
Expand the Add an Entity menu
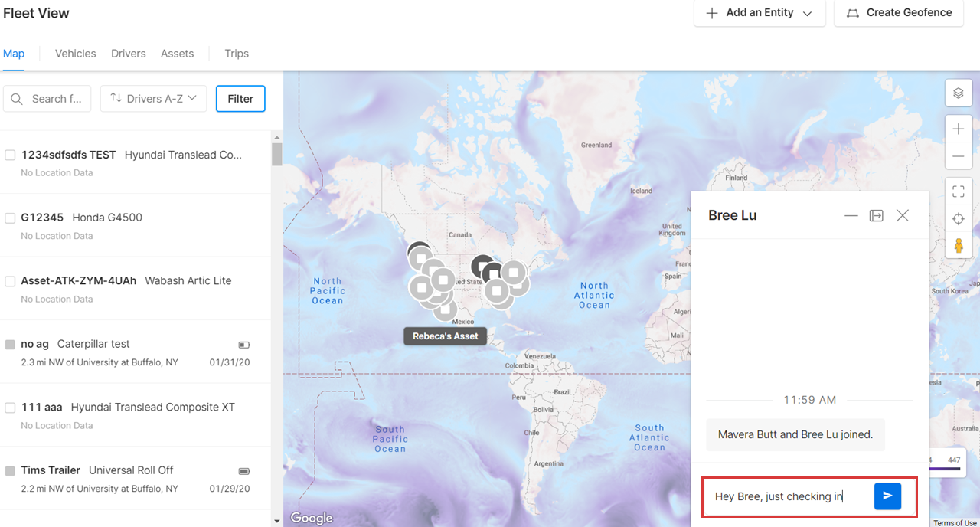pyautogui.click(x=759, y=13)
